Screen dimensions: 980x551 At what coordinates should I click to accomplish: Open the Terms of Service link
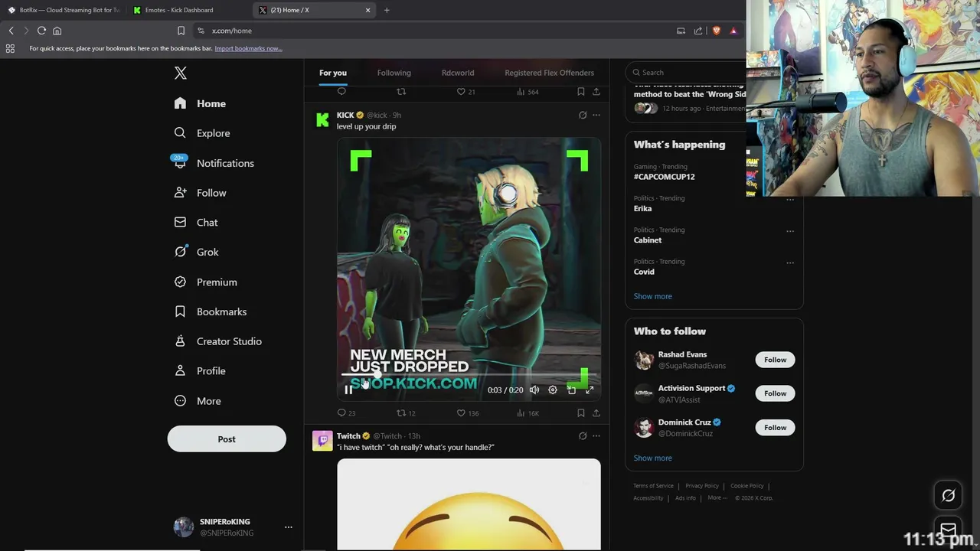(x=653, y=486)
